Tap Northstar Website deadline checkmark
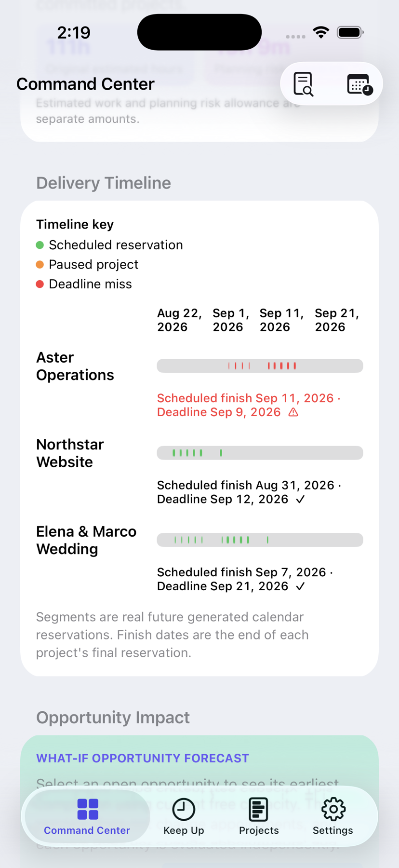The image size is (399, 868). [300, 499]
